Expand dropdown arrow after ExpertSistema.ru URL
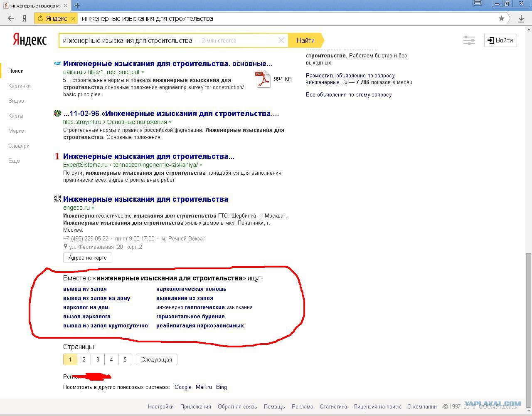532x416 pixels. click(201, 165)
